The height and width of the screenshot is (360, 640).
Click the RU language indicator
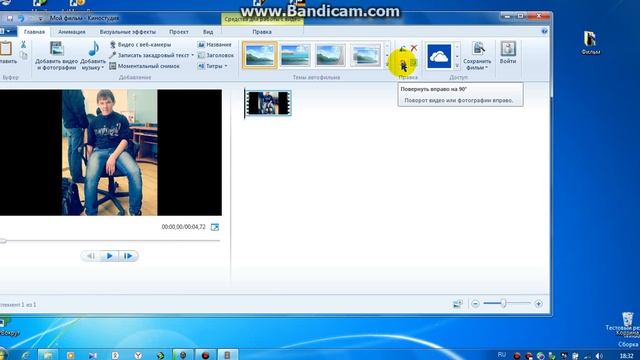pos(502,355)
